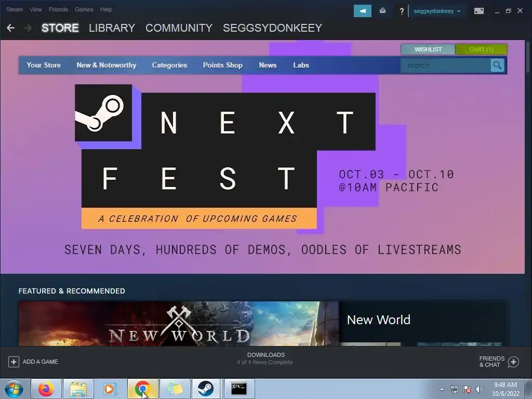Click the ADD A GAME label

click(41, 362)
